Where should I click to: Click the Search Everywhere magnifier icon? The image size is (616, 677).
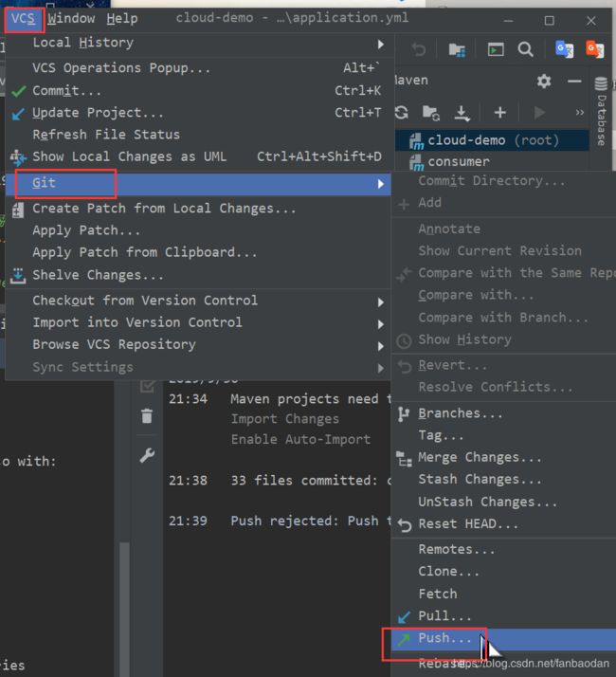[x=525, y=49]
